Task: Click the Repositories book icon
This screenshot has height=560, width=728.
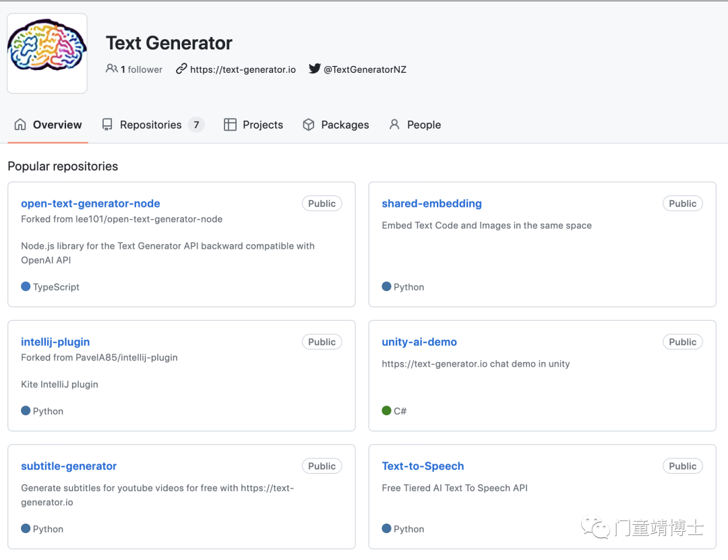Action: tap(107, 125)
